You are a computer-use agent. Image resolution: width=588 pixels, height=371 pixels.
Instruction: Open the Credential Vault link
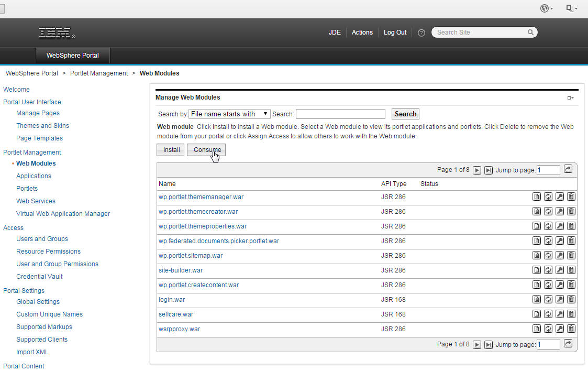(x=39, y=277)
